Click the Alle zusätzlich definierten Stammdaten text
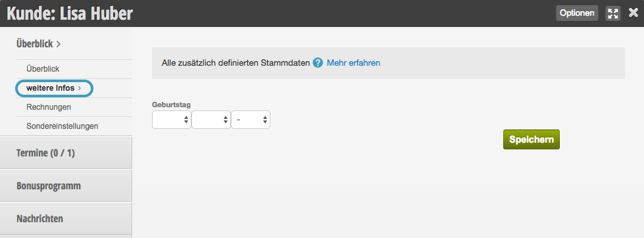Screen dimensions: 644x238 coord(235,62)
